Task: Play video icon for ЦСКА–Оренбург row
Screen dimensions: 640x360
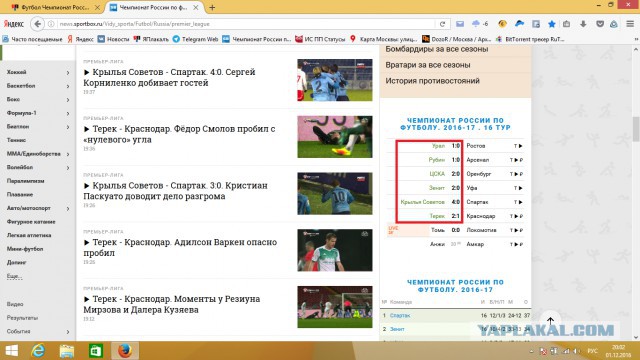Action: coord(516,174)
